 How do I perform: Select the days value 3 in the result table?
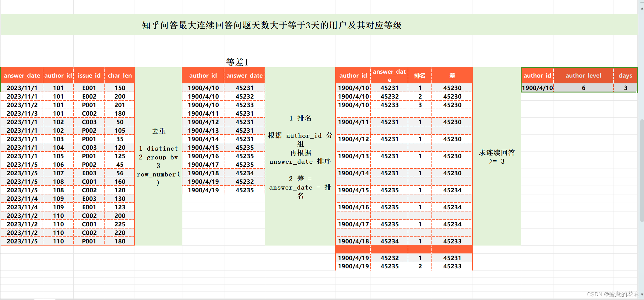625,88
